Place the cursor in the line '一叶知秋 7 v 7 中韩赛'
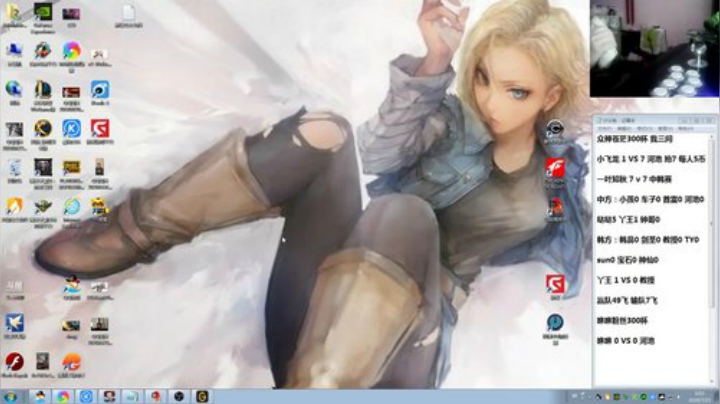Screen dimensions: 720x404 pos(634,180)
